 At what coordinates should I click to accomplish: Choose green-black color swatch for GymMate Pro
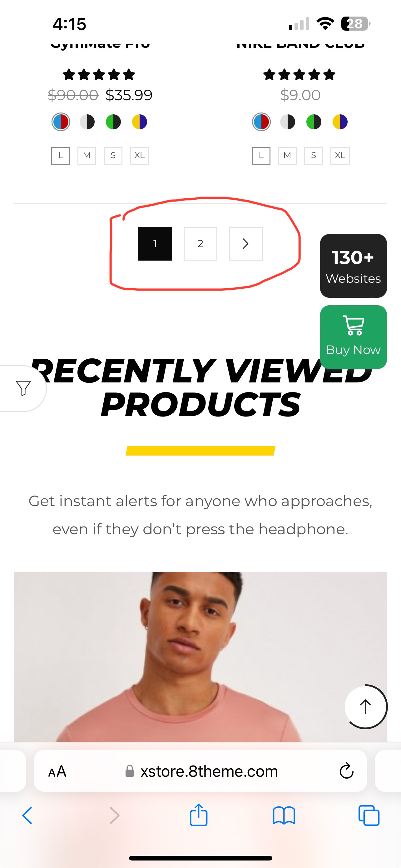(113, 122)
